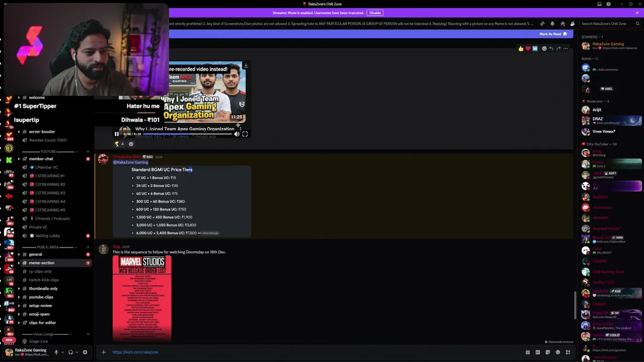Open the apps launcher in message bar

pos(568,352)
